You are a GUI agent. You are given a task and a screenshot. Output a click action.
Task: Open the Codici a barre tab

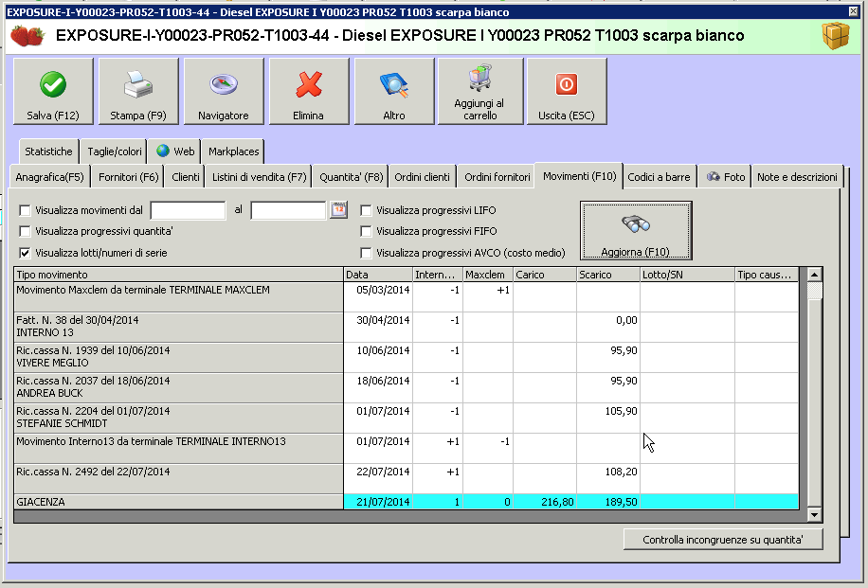pos(659,177)
